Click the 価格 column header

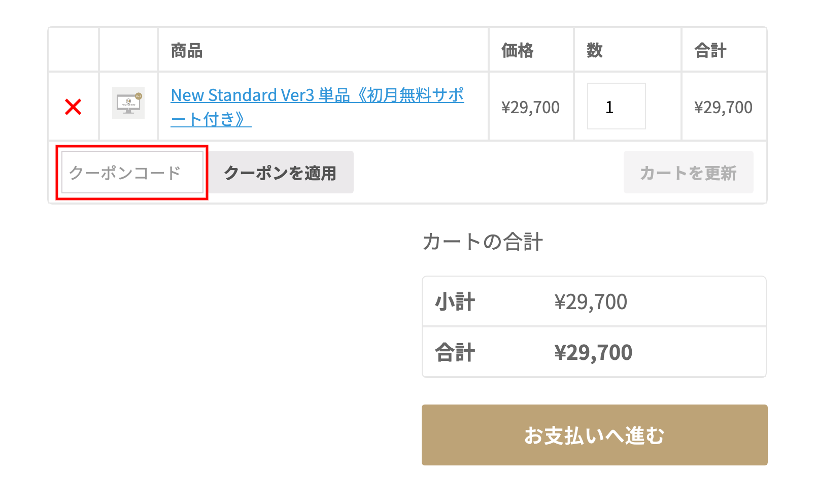[518, 50]
